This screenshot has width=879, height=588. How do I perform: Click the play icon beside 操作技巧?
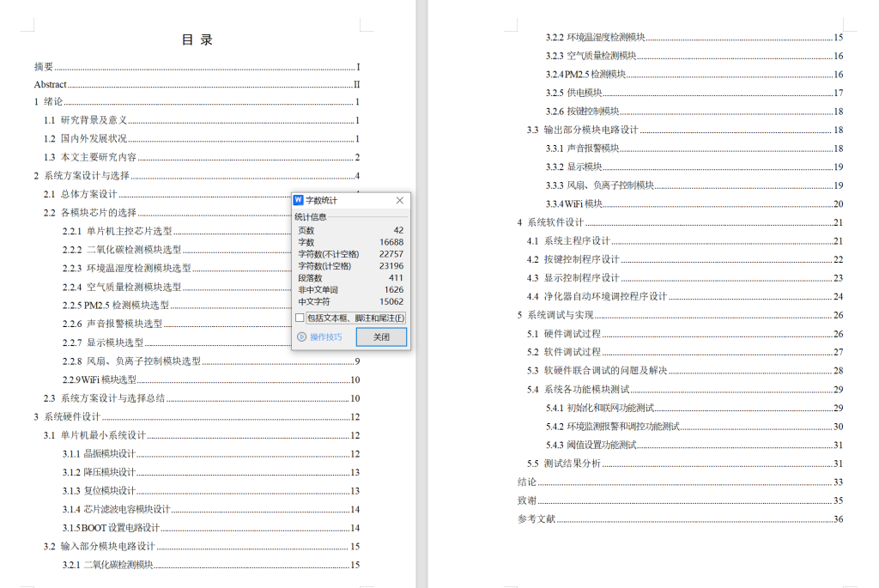301,336
